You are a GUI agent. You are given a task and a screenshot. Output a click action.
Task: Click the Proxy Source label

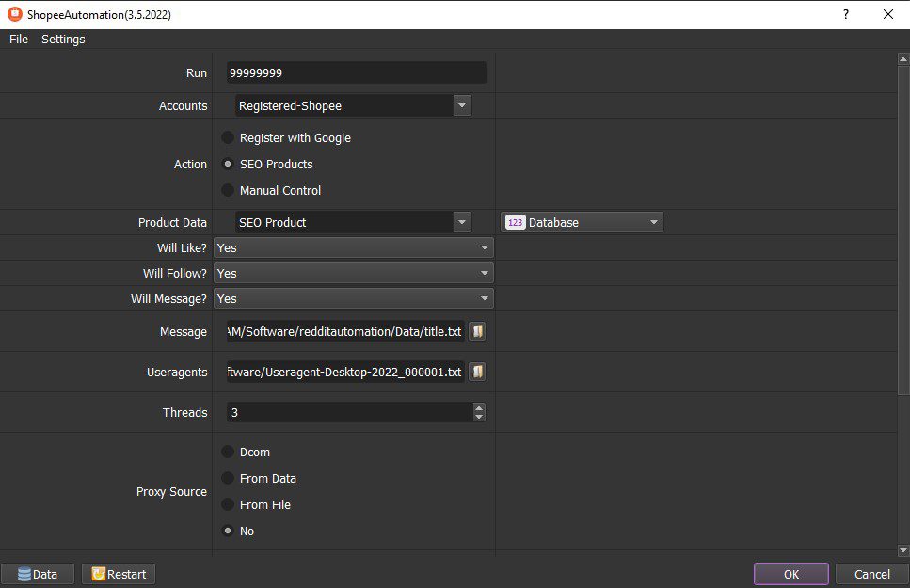click(x=172, y=492)
